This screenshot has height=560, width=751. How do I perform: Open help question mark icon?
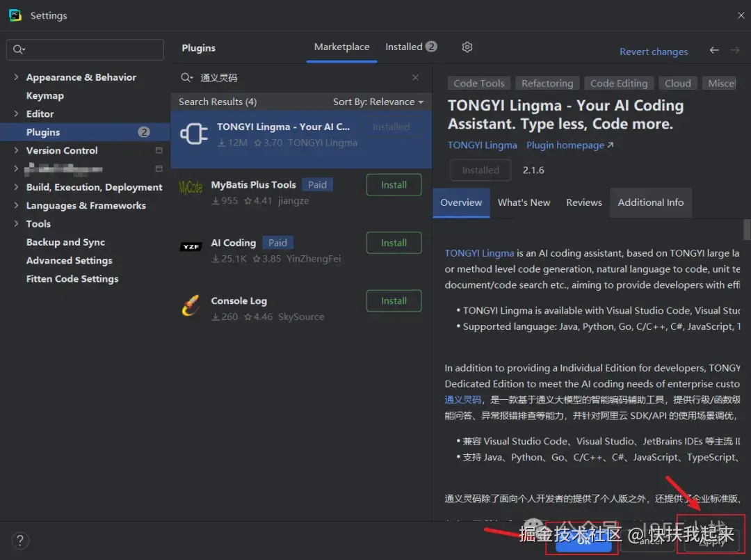(x=20, y=541)
